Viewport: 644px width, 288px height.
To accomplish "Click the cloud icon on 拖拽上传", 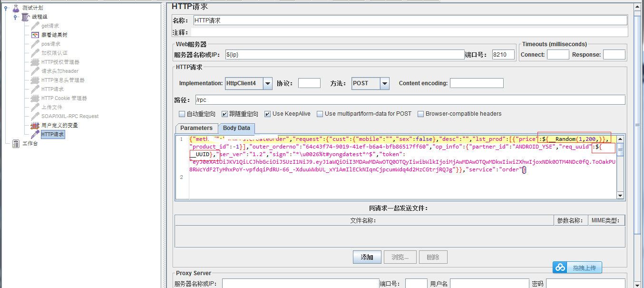I will click(x=560, y=268).
